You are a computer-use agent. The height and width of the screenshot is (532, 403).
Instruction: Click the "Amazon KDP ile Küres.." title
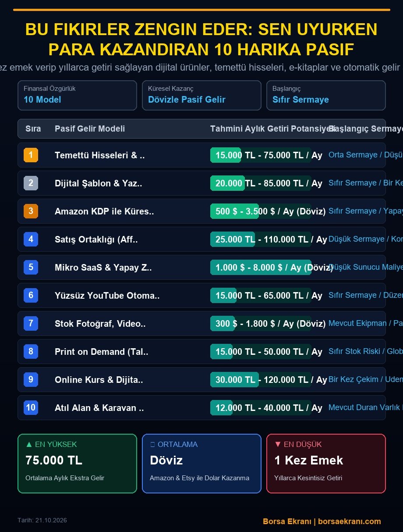(104, 211)
